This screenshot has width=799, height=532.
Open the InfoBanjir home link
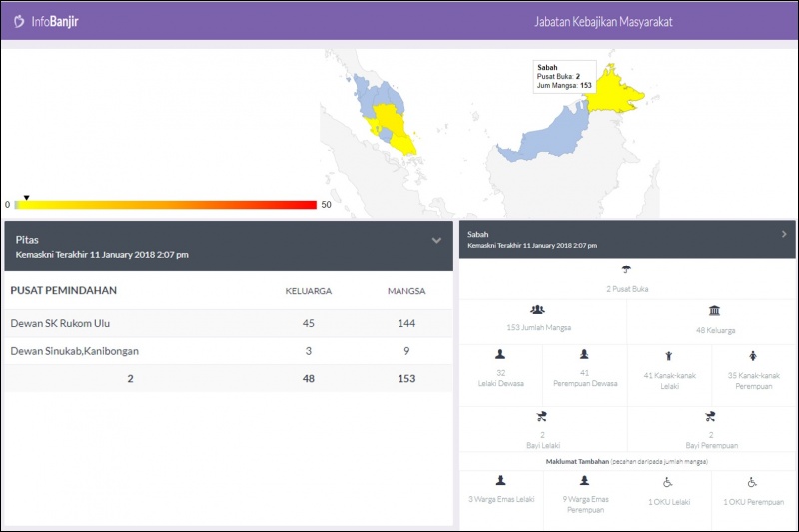pyautogui.click(x=55, y=21)
